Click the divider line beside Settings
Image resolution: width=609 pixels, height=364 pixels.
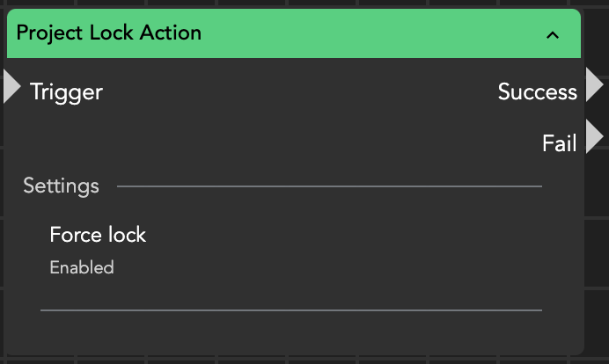coord(329,186)
